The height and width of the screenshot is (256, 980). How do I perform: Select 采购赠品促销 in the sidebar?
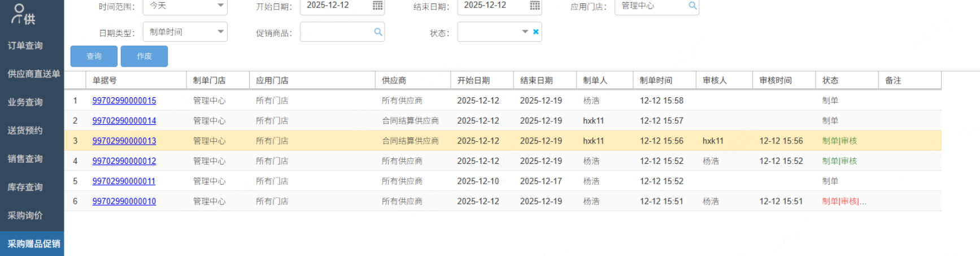point(32,244)
